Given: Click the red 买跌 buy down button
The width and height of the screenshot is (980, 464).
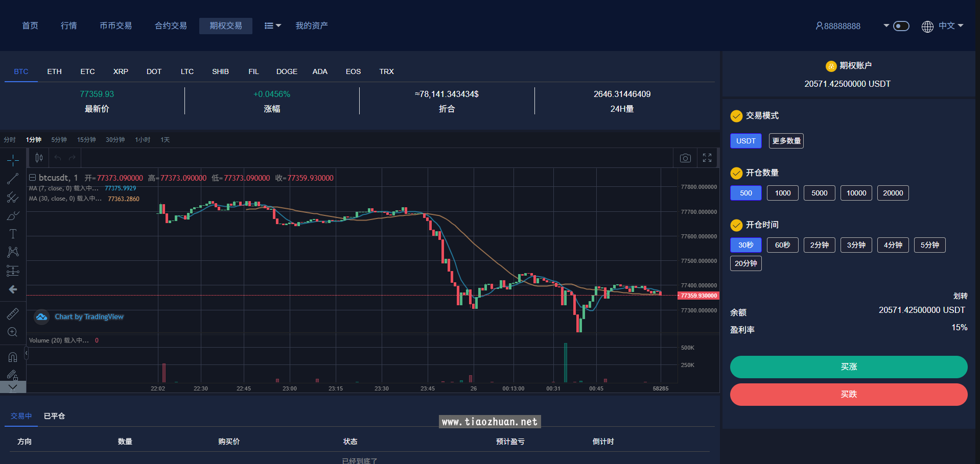Looking at the screenshot, I should pos(848,395).
